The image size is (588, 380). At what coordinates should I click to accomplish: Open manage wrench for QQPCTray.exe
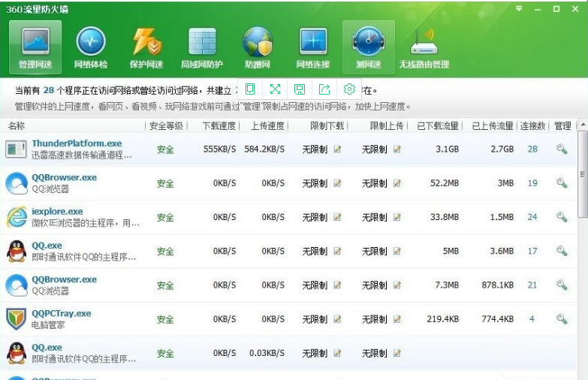(562, 319)
